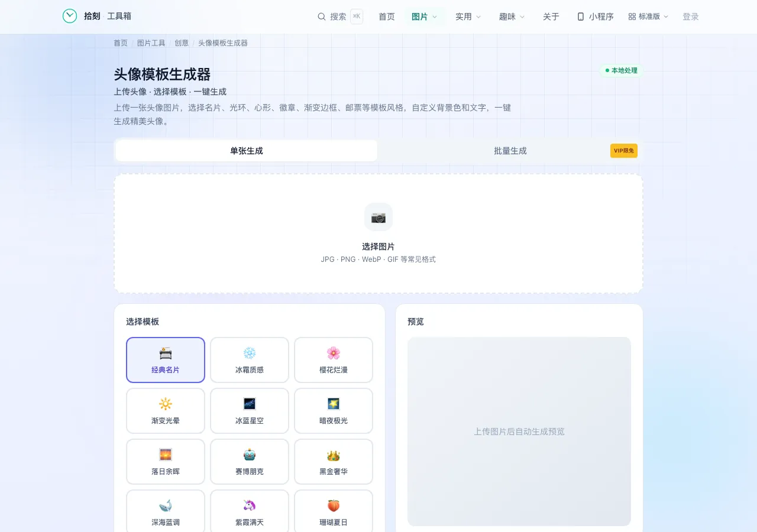Open the 关于 page
Viewport: 757px width, 532px height.
(551, 17)
